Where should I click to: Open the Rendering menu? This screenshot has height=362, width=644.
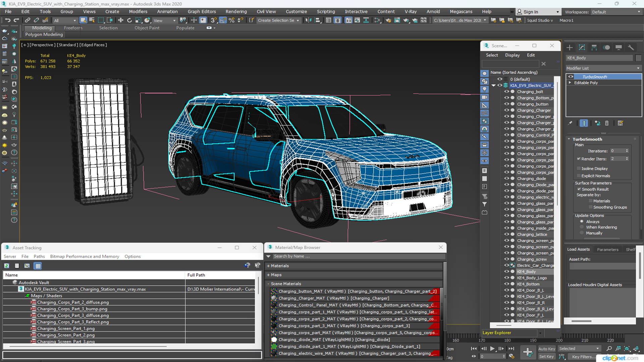click(x=236, y=12)
